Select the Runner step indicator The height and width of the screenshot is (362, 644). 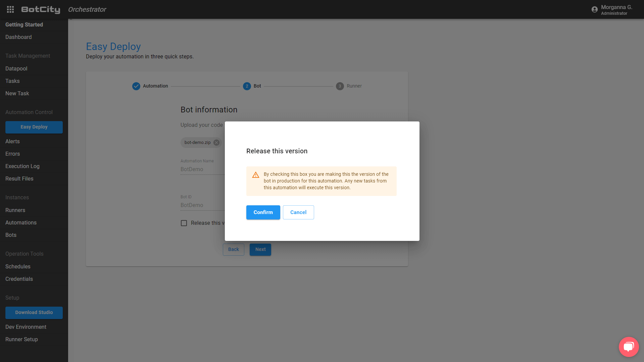click(340, 86)
